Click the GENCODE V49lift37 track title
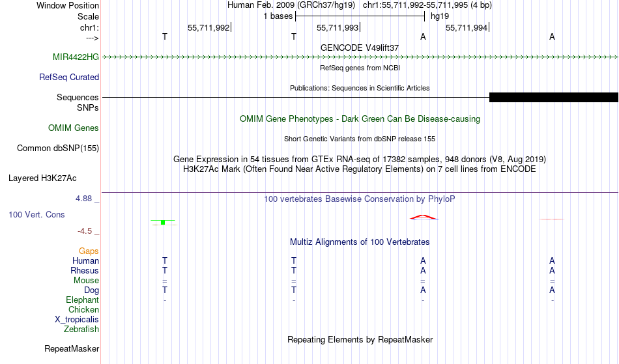This screenshot has width=619, height=364. [x=360, y=48]
